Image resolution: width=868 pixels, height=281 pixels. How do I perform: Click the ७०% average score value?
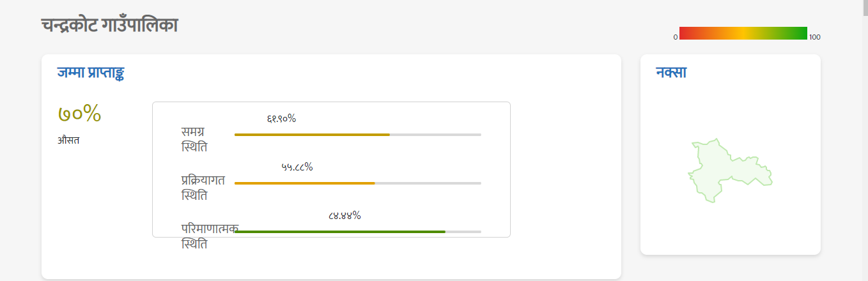(x=80, y=114)
